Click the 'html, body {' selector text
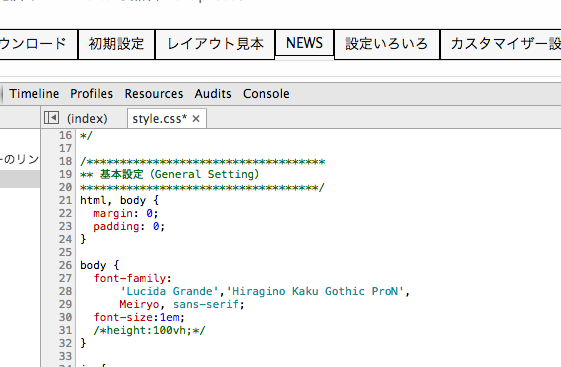This screenshot has width=561, height=367. point(119,200)
